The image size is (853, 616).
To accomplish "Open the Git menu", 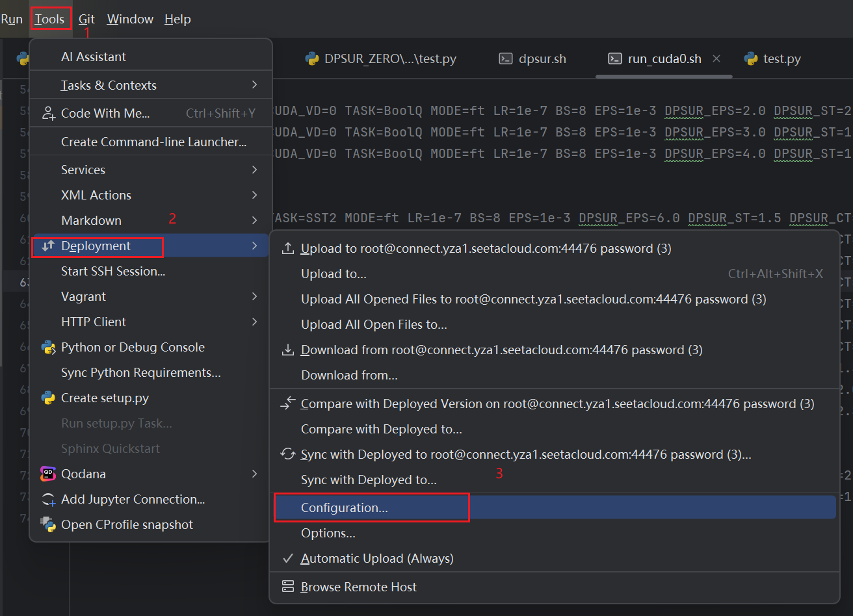I will (x=86, y=19).
